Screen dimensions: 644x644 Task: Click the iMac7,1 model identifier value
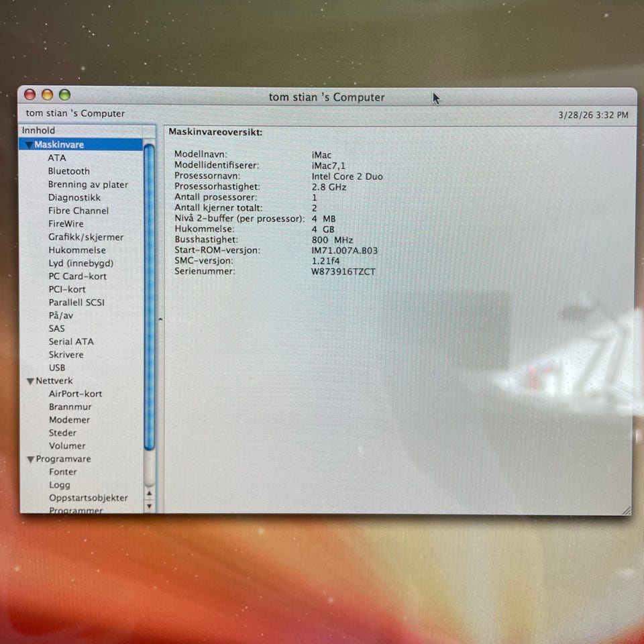[x=329, y=166]
